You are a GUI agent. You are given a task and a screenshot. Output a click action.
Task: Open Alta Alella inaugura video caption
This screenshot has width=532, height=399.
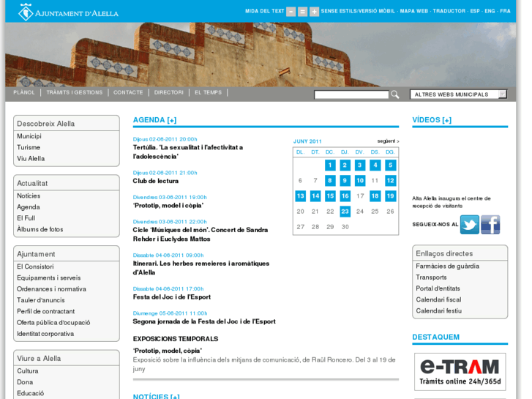[452, 202]
